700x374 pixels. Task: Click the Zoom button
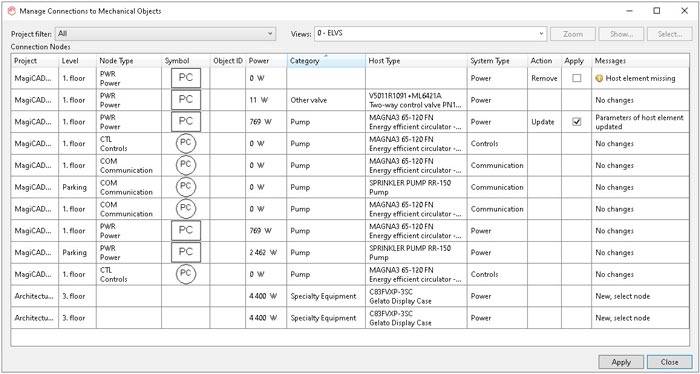point(573,34)
